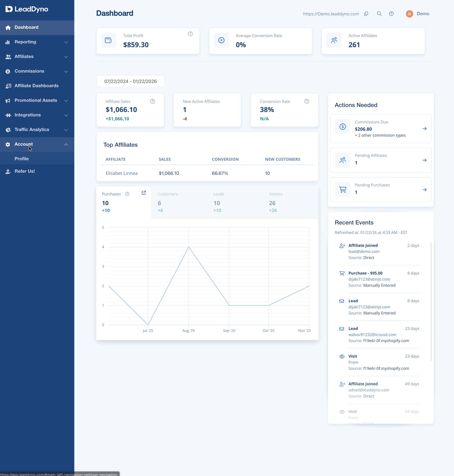This screenshot has height=476, width=454.
Task: Click the Purchases chart info icon
Action: (127, 194)
